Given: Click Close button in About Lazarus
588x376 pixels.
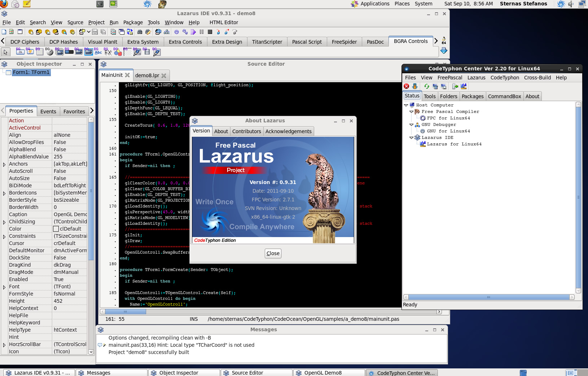Looking at the screenshot, I should (x=273, y=253).
